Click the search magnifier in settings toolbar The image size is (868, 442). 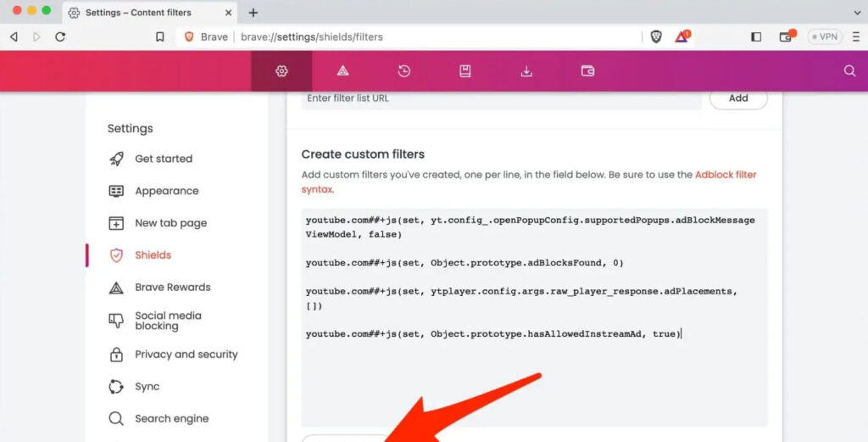pos(849,71)
